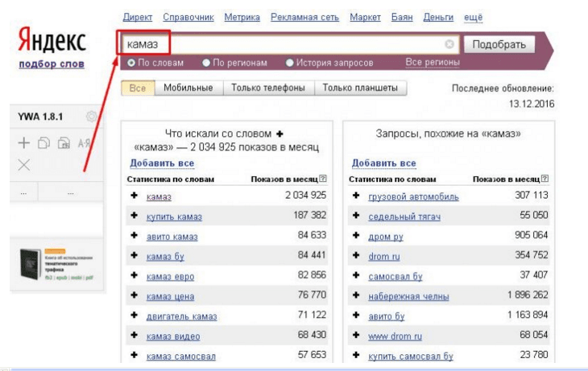Click the YWA sort А-Я icon
The width and height of the screenshot is (588, 371).
coord(84,142)
